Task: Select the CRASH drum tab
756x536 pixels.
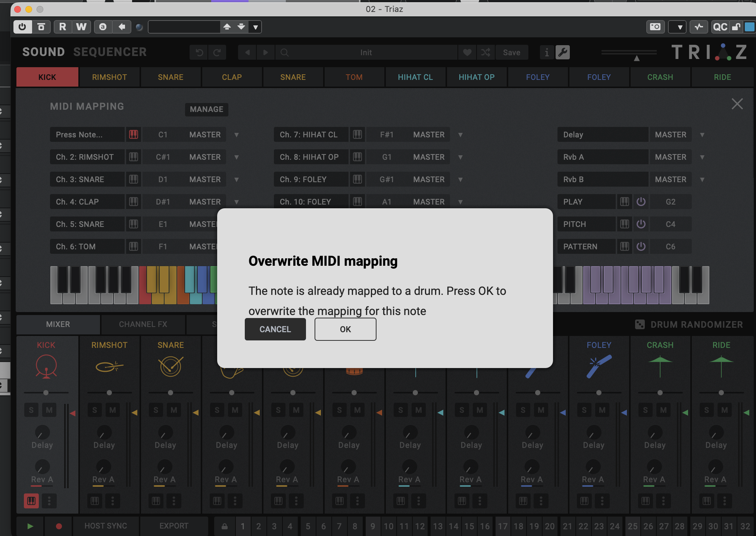Action: coord(660,77)
